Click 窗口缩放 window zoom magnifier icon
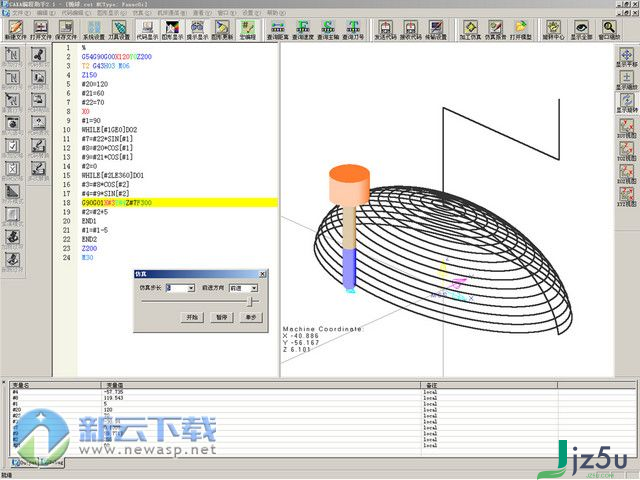The image size is (640, 480). click(x=609, y=29)
